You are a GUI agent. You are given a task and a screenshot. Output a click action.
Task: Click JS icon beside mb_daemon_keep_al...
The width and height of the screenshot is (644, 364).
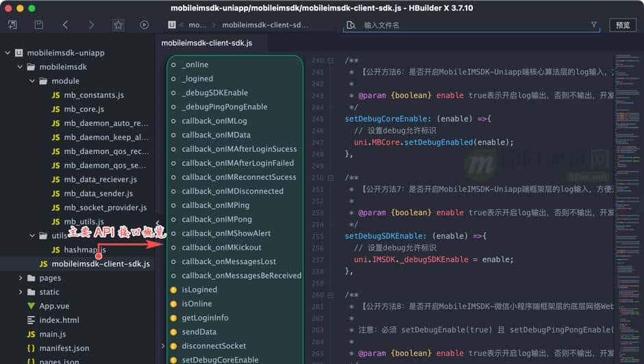[55, 137]
